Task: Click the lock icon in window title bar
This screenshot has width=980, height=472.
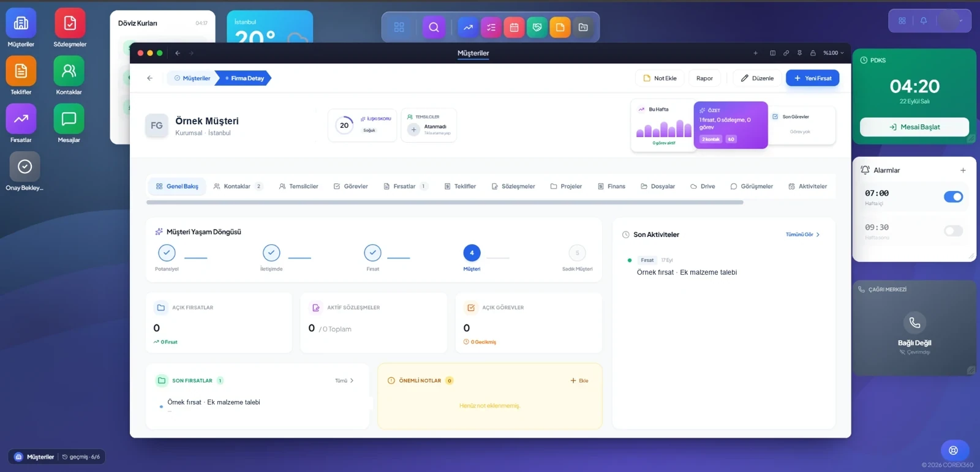Action: click(813, 53)
